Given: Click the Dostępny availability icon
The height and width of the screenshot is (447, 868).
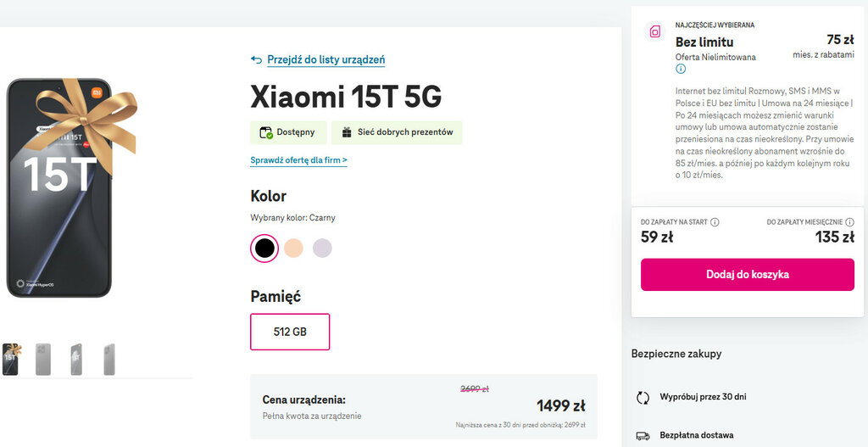Looking at the screenshot, I should [x=266, y=132].
